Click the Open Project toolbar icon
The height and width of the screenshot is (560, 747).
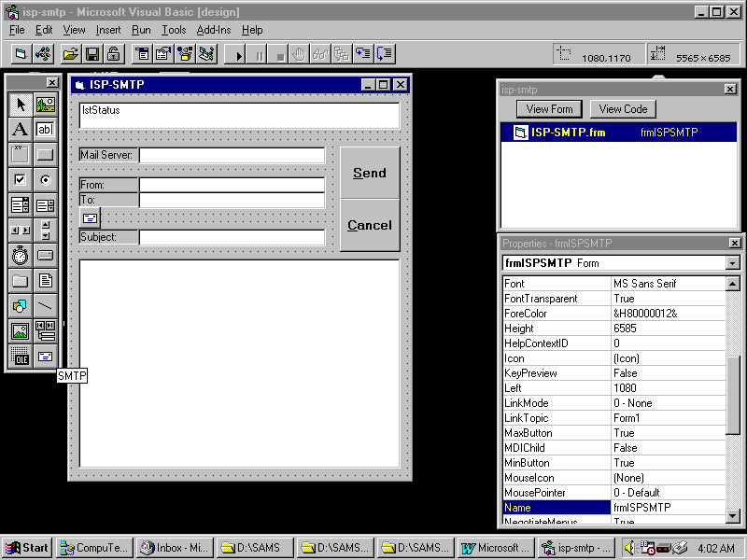[70, 55]
